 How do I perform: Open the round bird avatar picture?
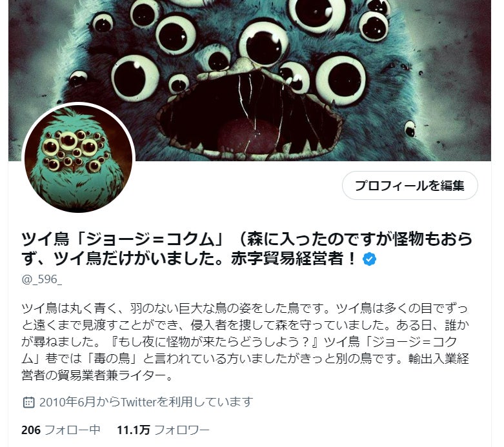(x=79, y=159)
